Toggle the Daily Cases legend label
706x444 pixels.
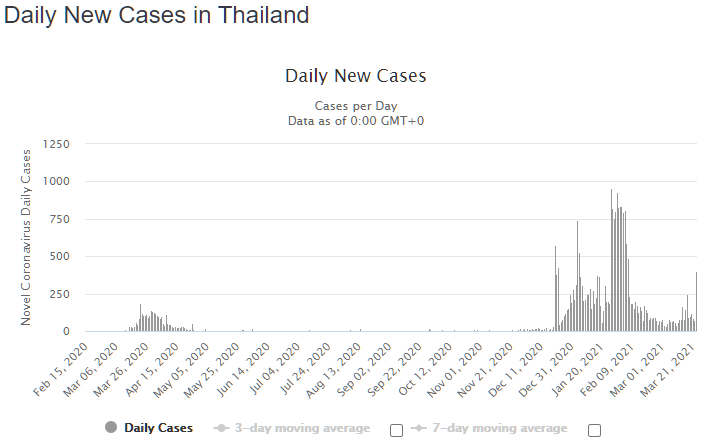click(x=158, y=428)
